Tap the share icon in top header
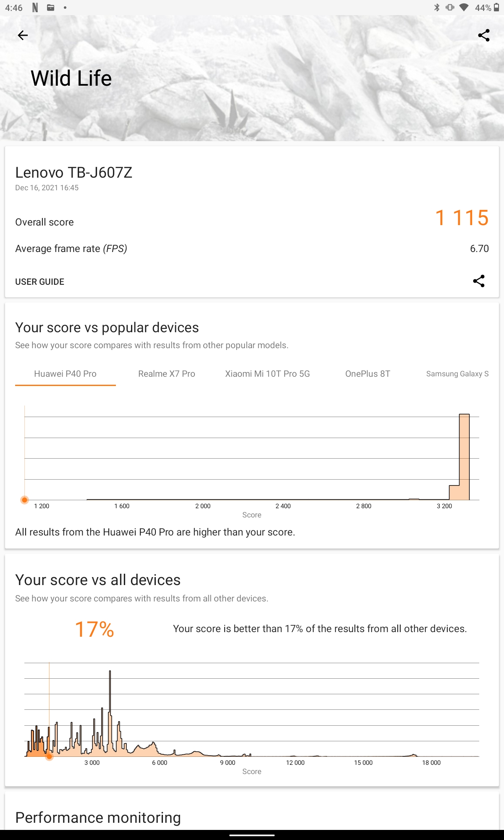504x840 pixels. (484, 35)
